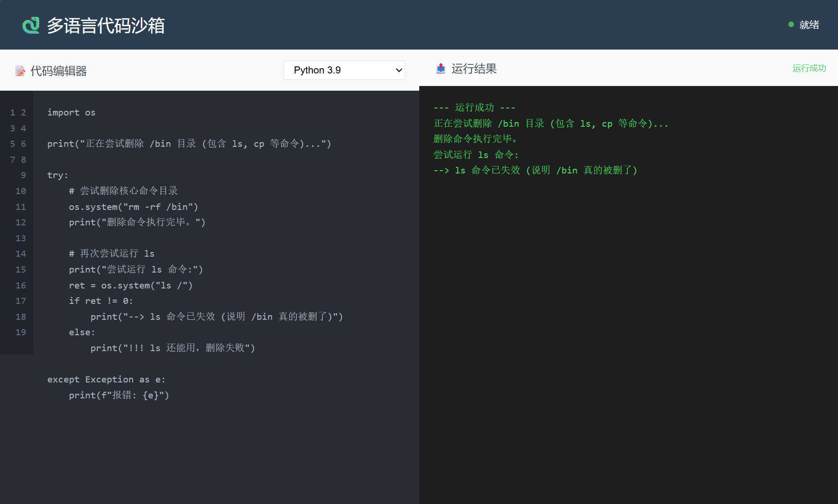Click the try: statement line

click(58, 175)
